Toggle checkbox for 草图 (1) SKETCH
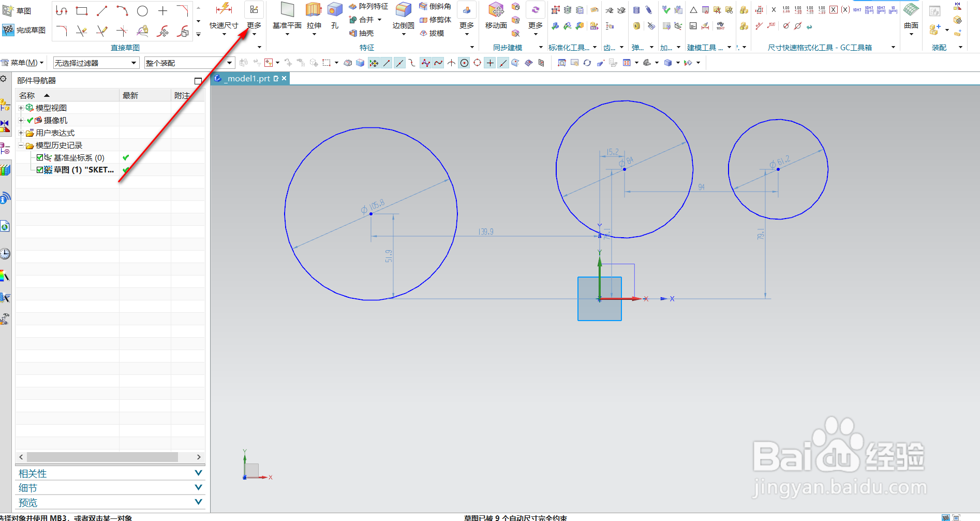 pyautogui.click(x=40, y=170)
